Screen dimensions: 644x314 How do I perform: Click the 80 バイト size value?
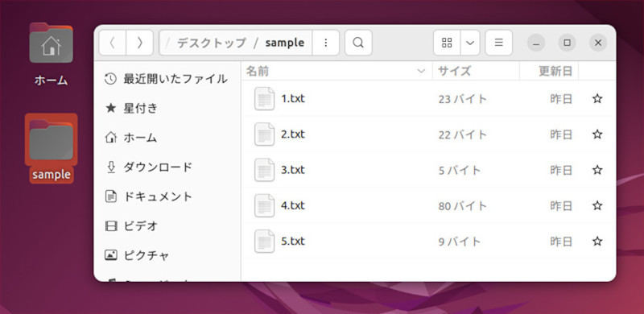pyautogui.click(x=462, y=205)
